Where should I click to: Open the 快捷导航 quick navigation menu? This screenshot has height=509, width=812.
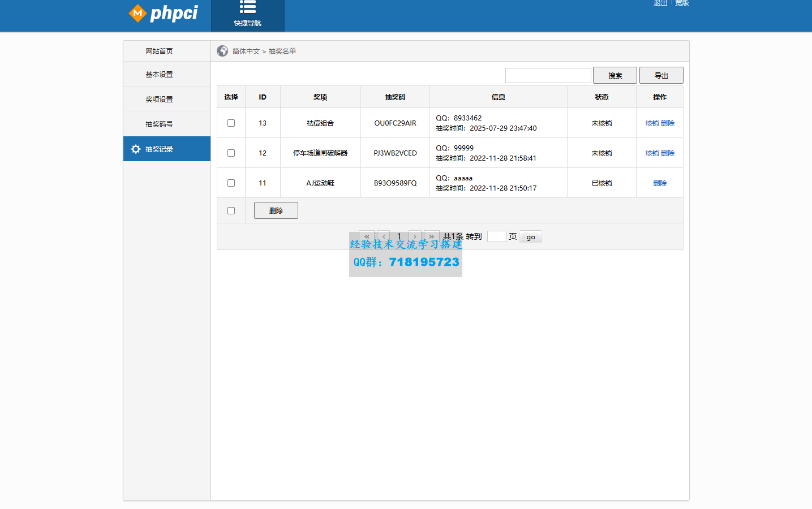248,15
